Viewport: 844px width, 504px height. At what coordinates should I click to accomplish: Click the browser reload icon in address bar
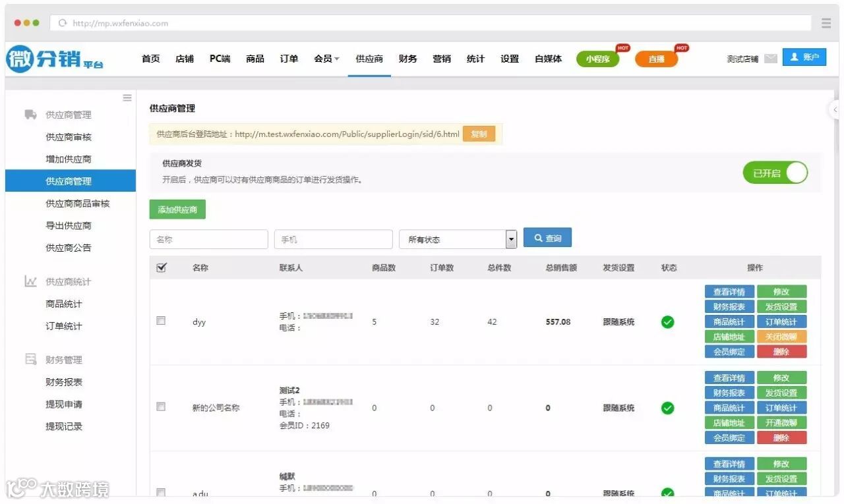[x=63, y=23]
